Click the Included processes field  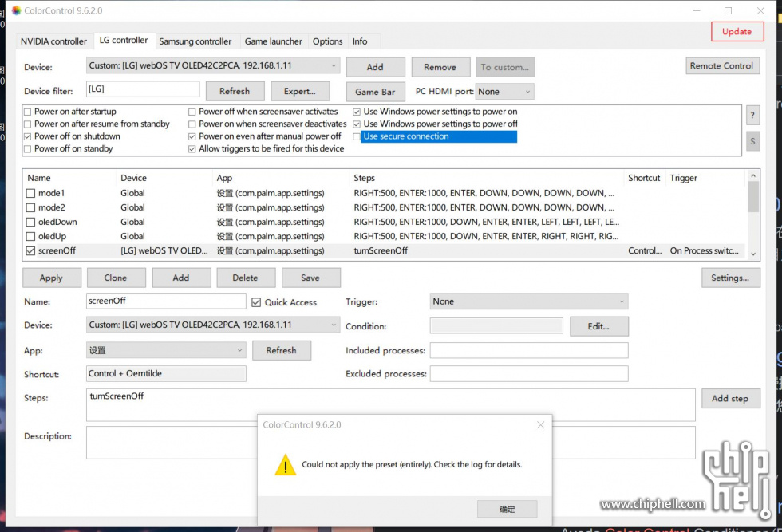point(528,350)
